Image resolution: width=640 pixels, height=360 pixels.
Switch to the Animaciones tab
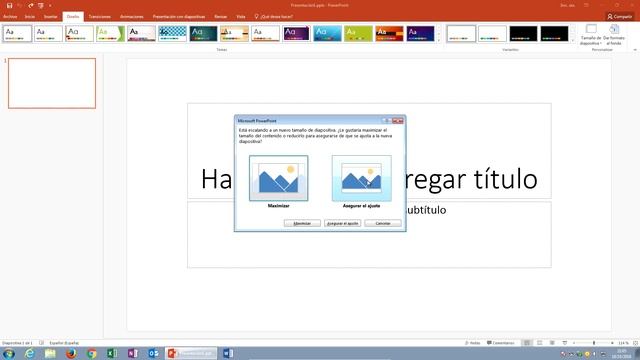tap(132, 17)
